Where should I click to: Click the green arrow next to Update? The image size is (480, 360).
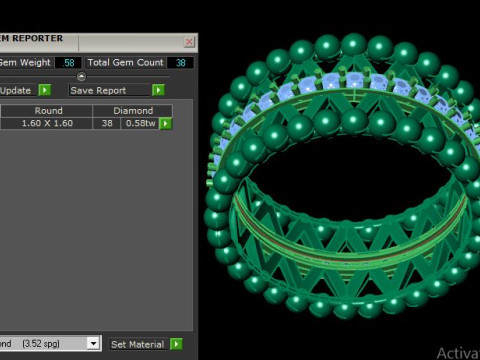(45, 90)
